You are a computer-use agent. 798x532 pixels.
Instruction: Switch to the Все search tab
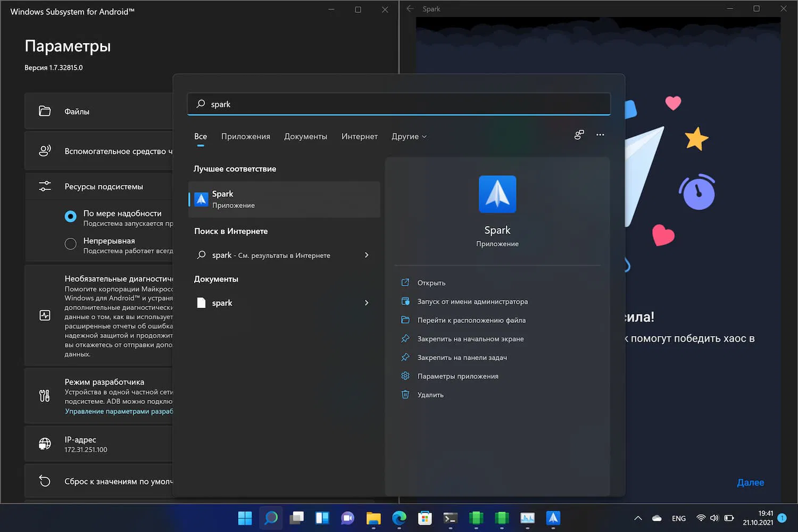pyautogui.click(x=201, y=136)
